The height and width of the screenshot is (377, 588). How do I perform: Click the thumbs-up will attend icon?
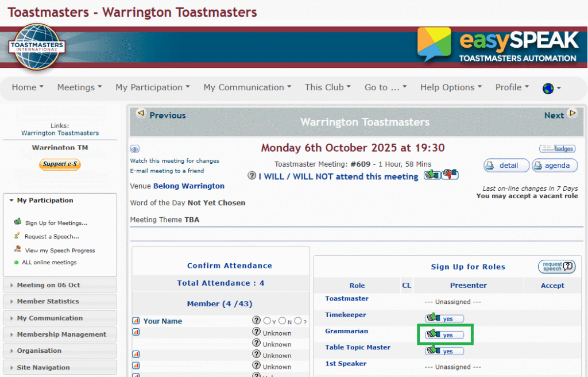432,175
